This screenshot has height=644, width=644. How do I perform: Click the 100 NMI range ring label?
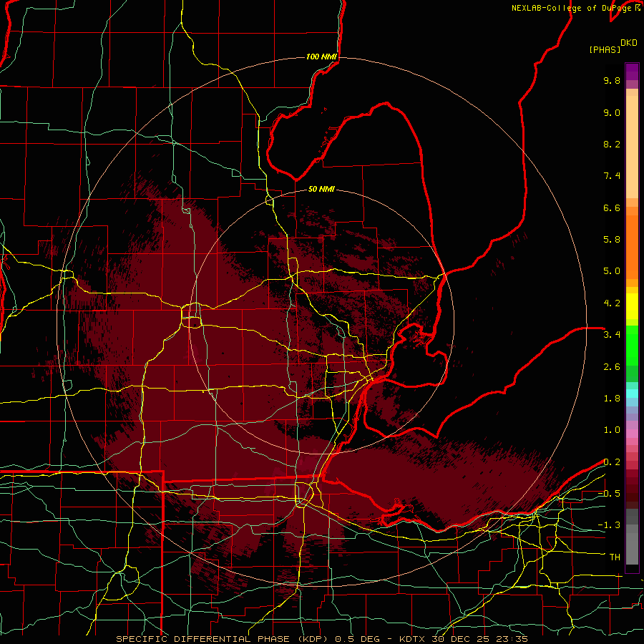(321, 57)
